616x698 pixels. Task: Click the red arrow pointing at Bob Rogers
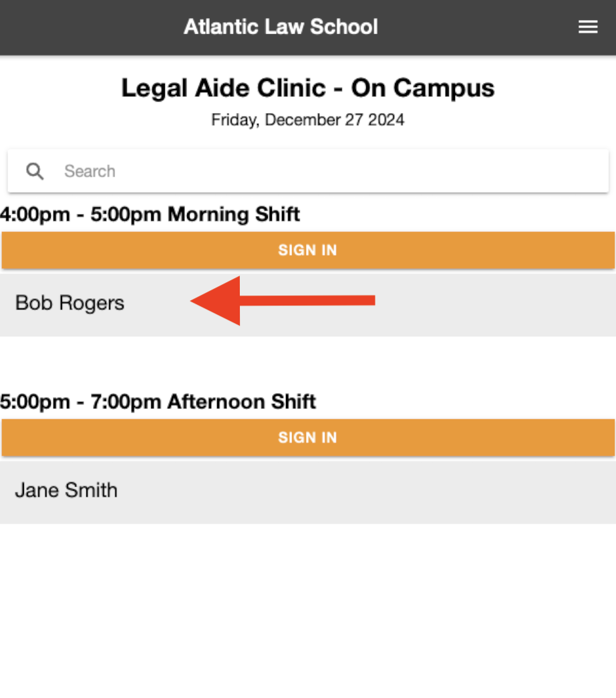coord(282,301)
